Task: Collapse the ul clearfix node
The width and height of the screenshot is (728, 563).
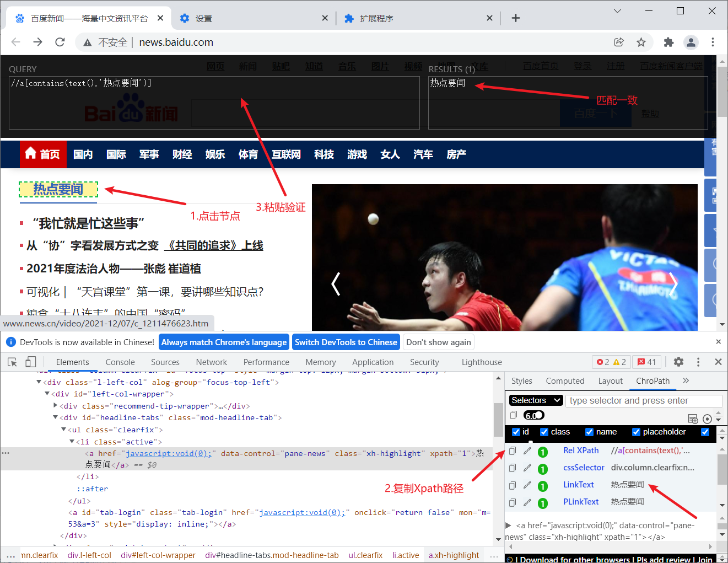Action: pos(63,430)
